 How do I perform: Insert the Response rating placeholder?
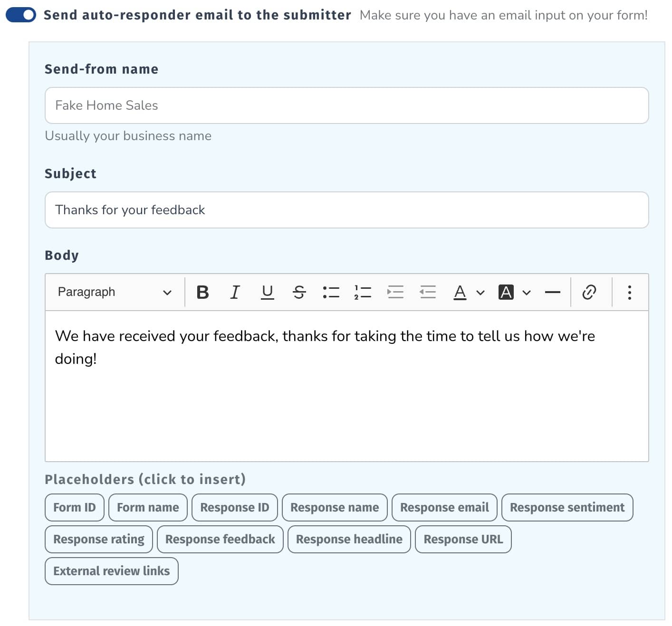98,539
